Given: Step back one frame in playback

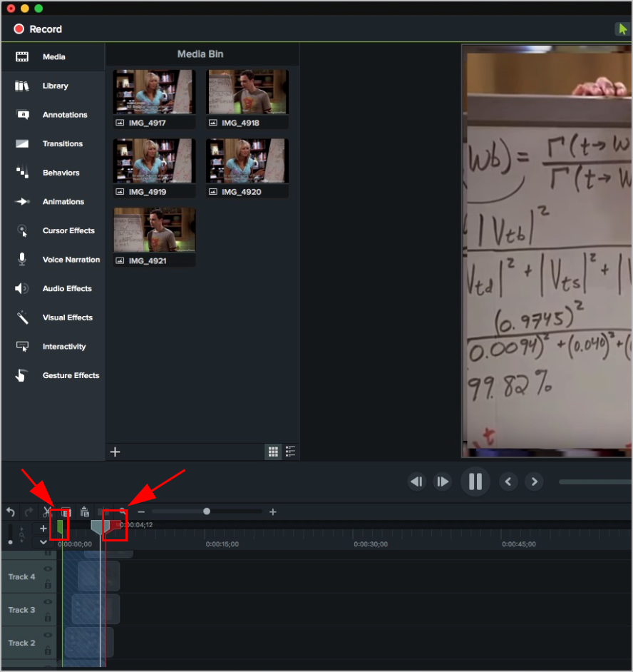Looking at the screenshot, I should (417, 482).
